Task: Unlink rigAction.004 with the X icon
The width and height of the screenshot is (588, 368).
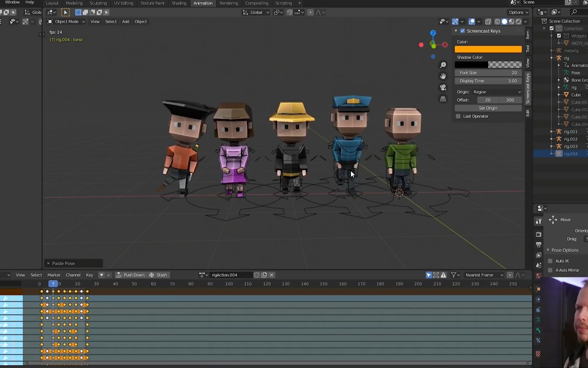Action: (x=272, y=275)
